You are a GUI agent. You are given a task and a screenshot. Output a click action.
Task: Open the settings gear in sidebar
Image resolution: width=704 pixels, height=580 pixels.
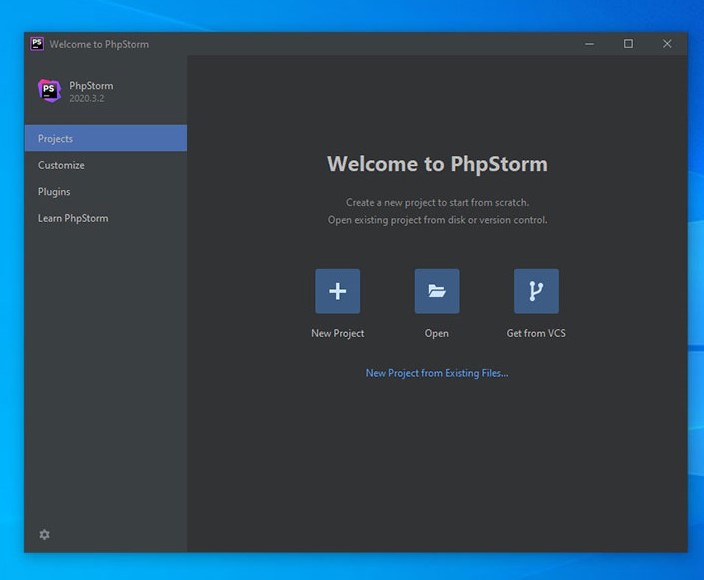click(x=44, y=534)
